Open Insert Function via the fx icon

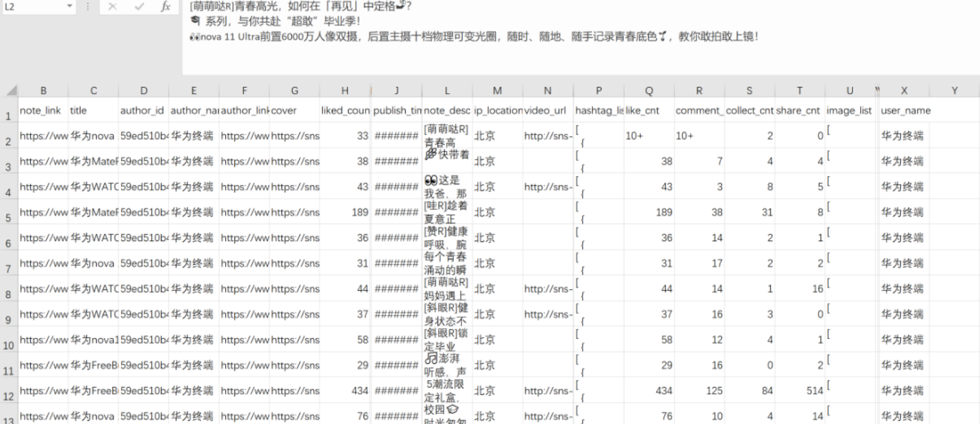166,7
